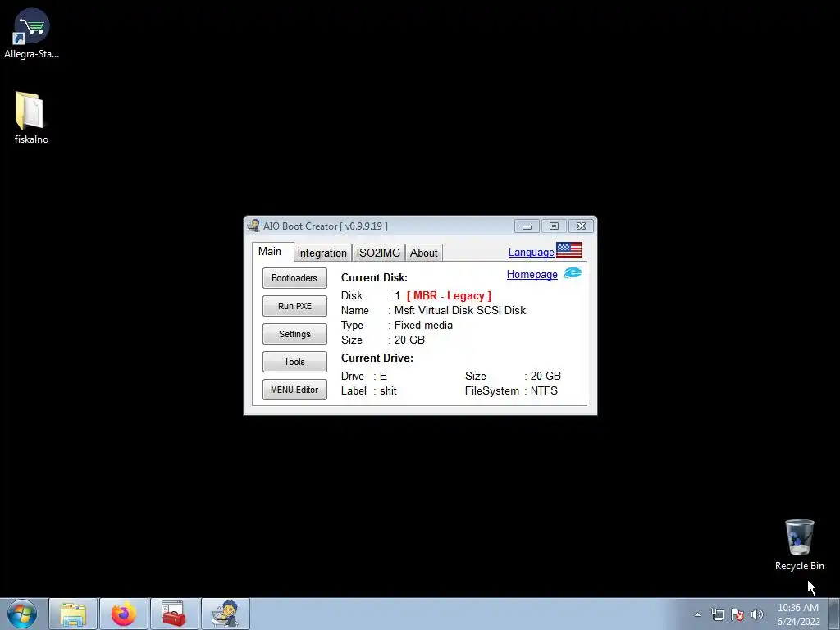The height and width of the screenshot is (630, 840).
Task: Click the "Current Disk:" heading
Action: [x=374, y=277]
